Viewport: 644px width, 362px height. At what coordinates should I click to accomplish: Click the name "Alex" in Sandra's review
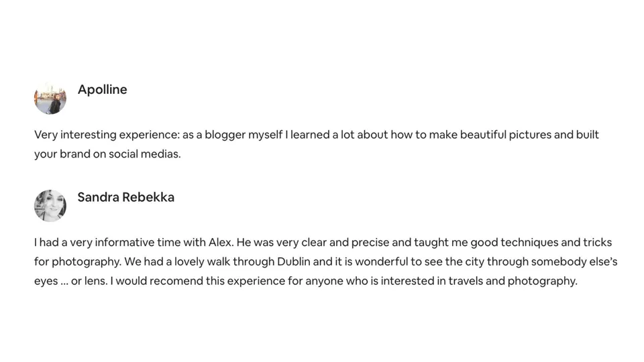[220, 243]
